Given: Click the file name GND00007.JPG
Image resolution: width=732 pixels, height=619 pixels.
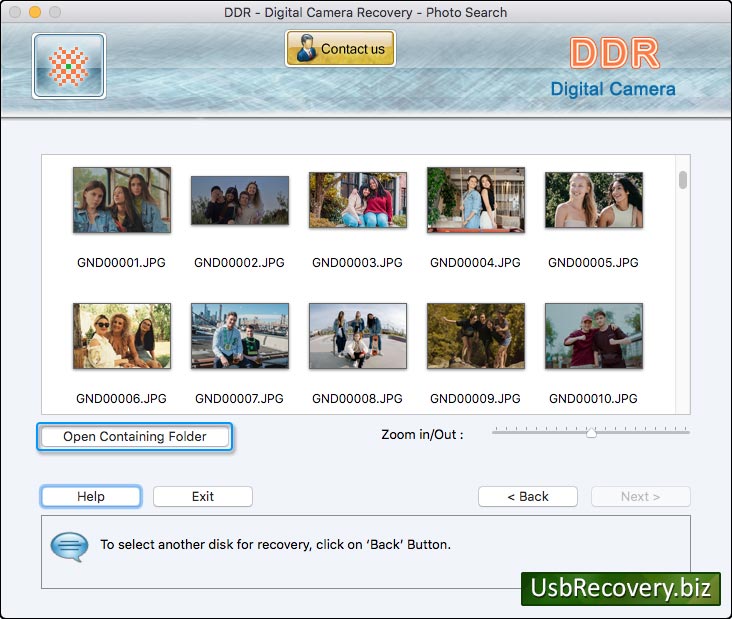Looking at the screenshot, I should click(239, 398).
